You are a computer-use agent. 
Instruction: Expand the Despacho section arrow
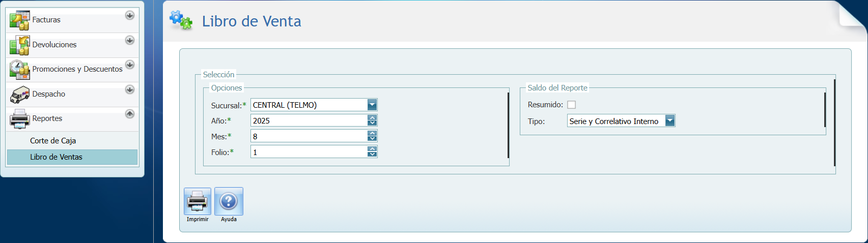tap(130, 89)
